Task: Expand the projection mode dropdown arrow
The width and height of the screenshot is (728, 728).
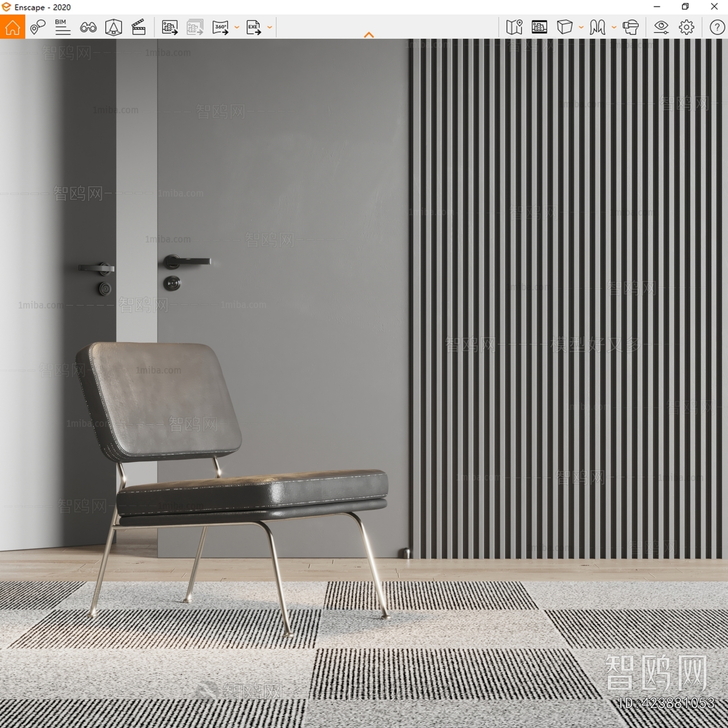Action: pyautogui.click(x=581, y=27)
